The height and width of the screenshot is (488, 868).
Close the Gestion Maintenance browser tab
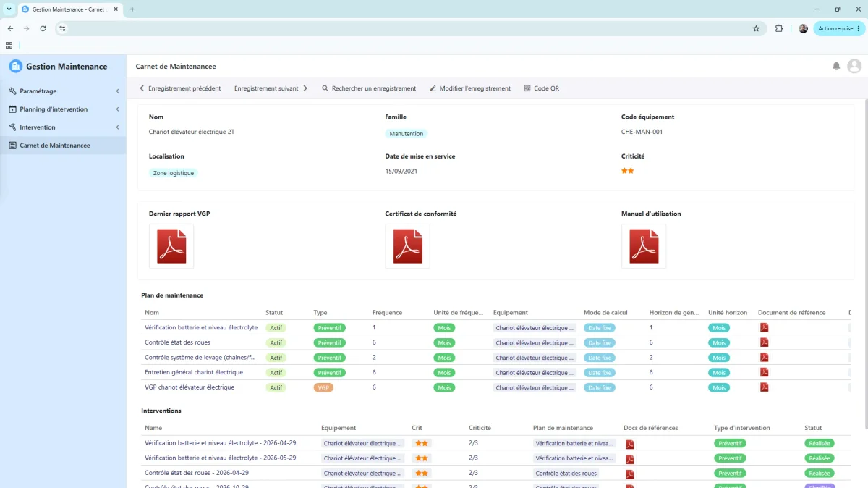[x=116, y=9]
